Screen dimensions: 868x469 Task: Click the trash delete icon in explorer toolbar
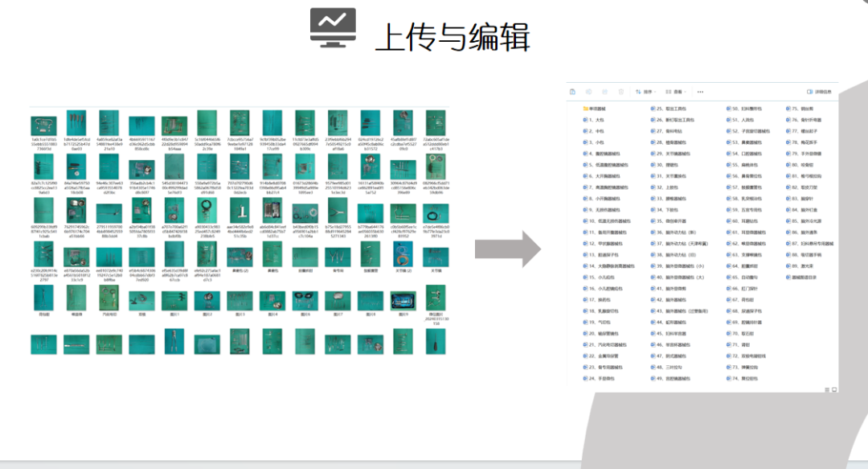(x=621, y=92)
